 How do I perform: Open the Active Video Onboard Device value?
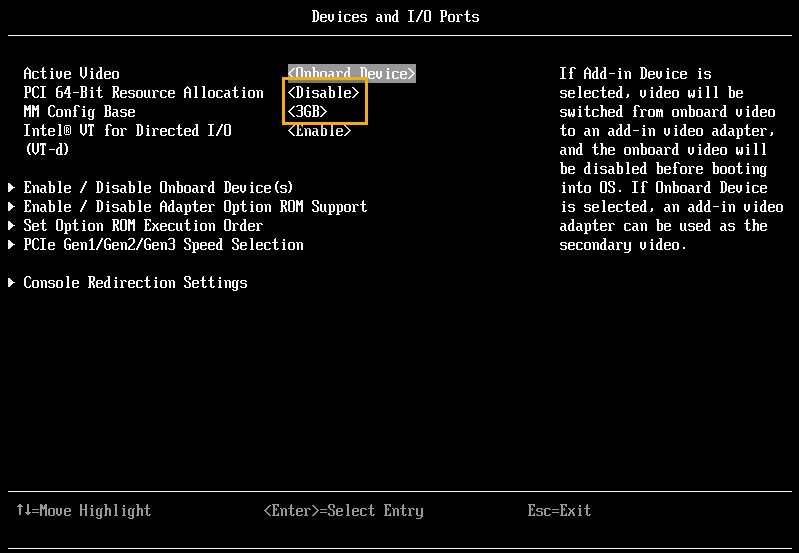tap(351, 74)
